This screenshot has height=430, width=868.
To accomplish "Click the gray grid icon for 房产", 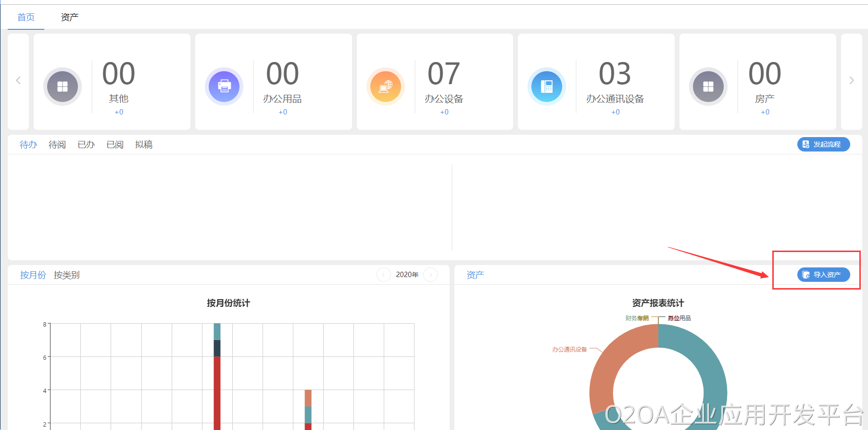I will tap(708, 87).
